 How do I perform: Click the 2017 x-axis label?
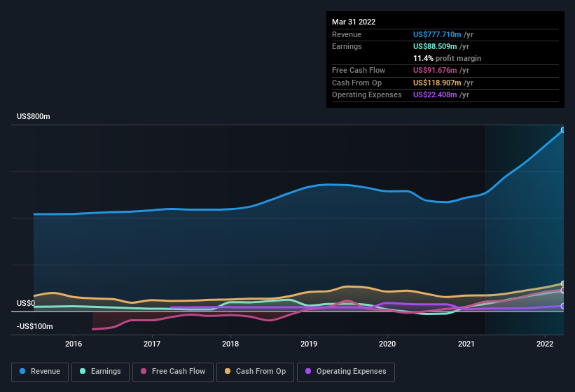tap(152, 344)
